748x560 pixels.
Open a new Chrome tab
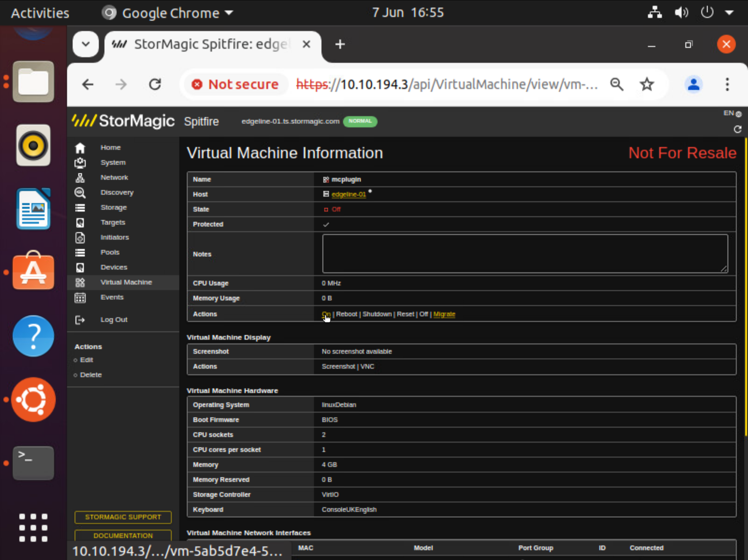click(x=340, y=44)
